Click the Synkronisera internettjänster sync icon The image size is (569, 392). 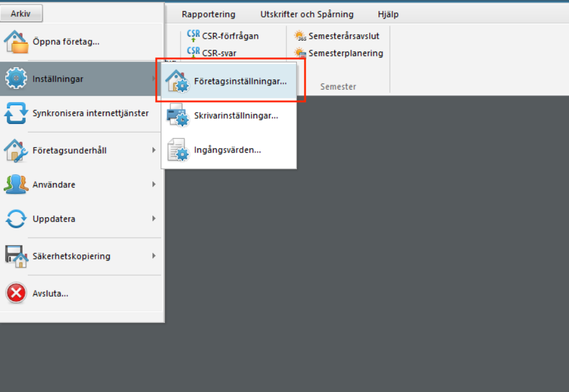(16, 114)
